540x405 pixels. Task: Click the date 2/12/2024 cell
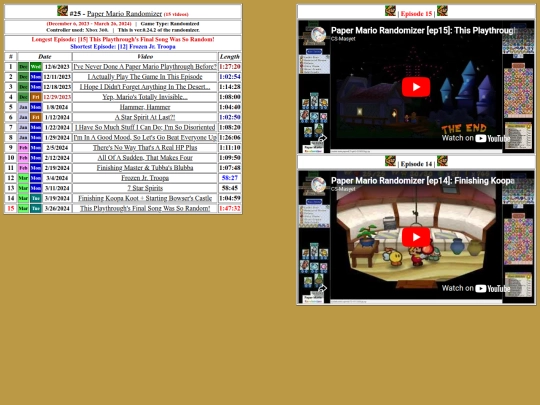point(57,158)
